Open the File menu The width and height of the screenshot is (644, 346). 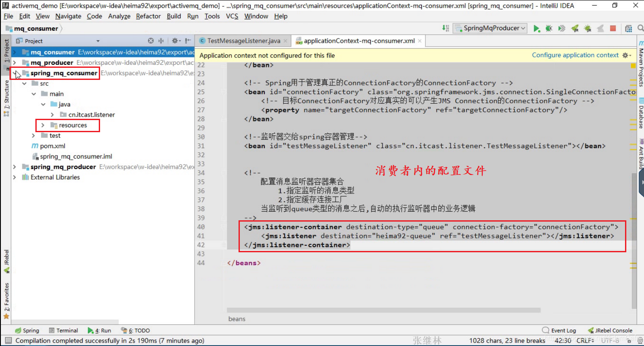pos(8,16)
